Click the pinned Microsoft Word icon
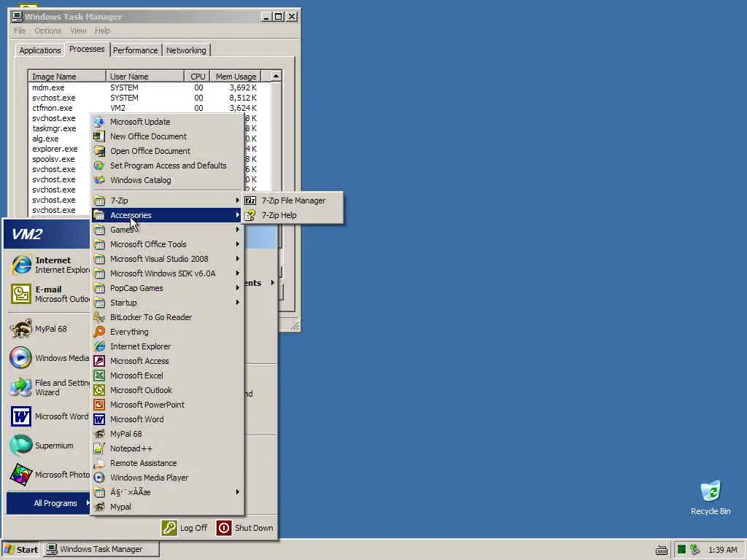Screen dimensions: 747x560 click(21, 416)
